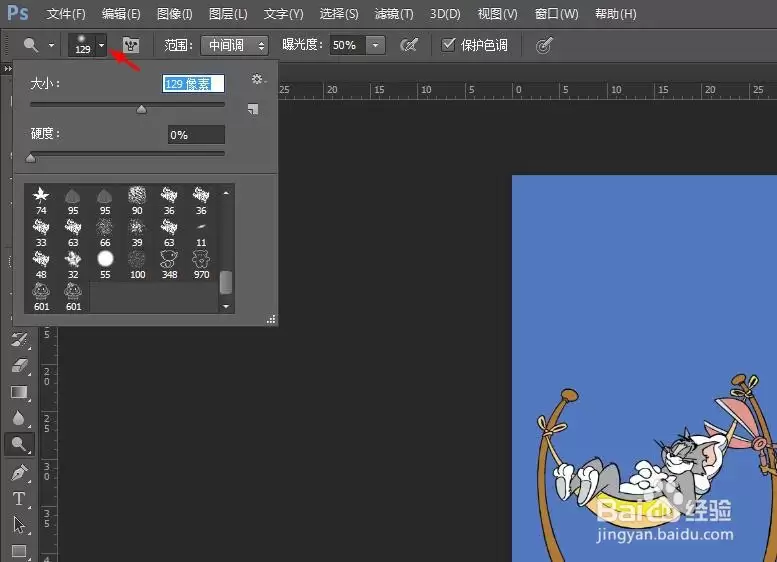Click the 大小 field showing 129 像素
The image size is (777, 562).
[193, 84]
